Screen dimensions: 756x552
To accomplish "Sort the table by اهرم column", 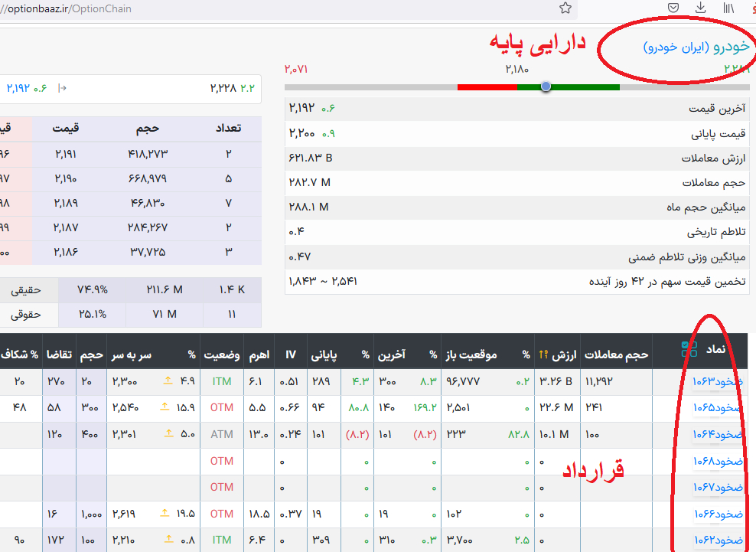I will coord(259,355).
